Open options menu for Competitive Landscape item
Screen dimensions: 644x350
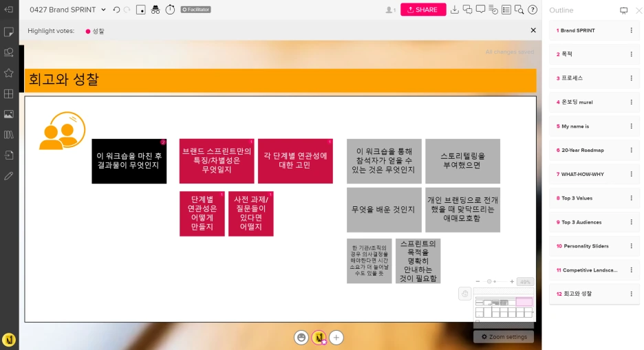(631, 270)
